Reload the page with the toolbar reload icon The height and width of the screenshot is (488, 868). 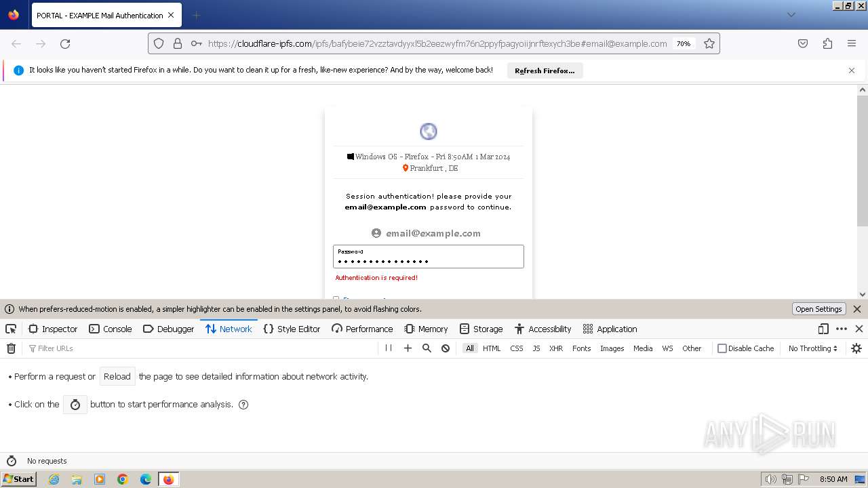65,43
